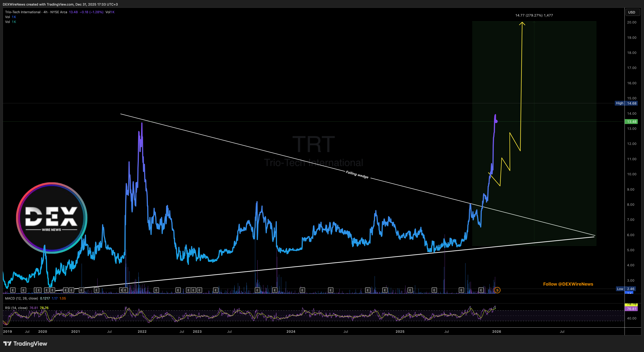Click the 2026 label on time axis

[x=497, y=332]
